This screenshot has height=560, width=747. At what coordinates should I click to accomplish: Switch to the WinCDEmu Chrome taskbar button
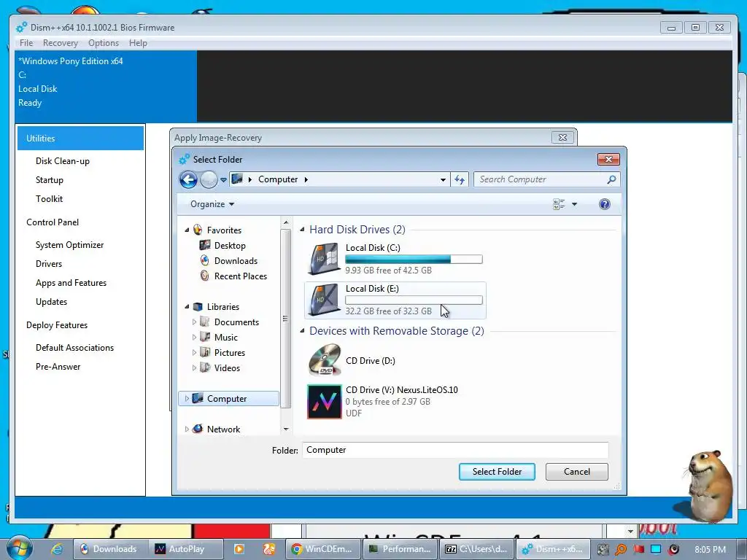tap(322, 549)
